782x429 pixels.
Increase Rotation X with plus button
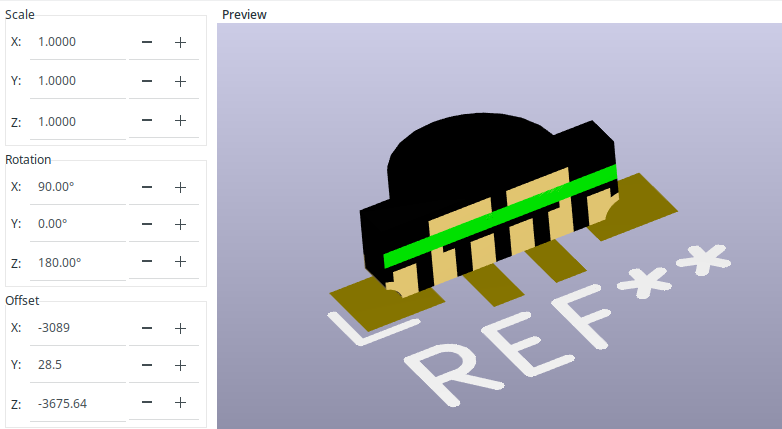pyautogui.click(x=181, y=187)
